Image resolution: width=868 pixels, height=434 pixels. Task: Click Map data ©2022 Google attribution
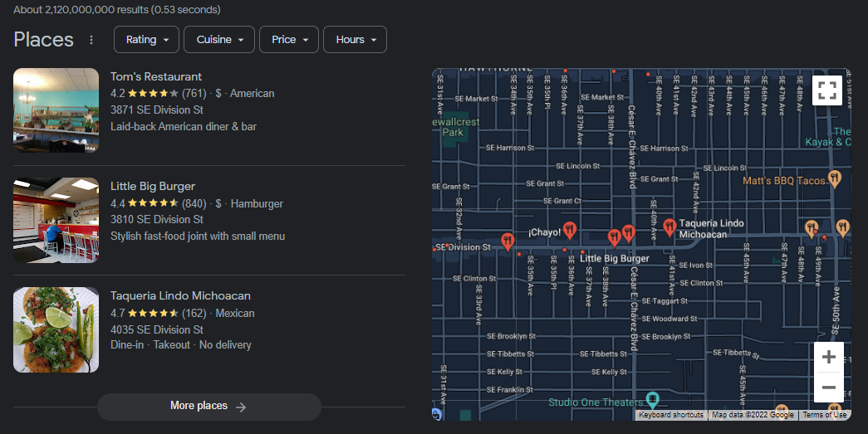coord(753,415)
